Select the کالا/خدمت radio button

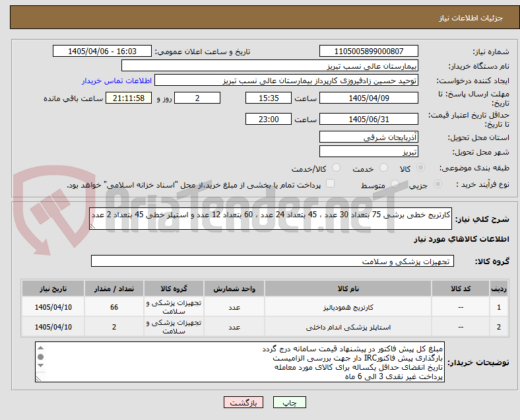point(337,168)
